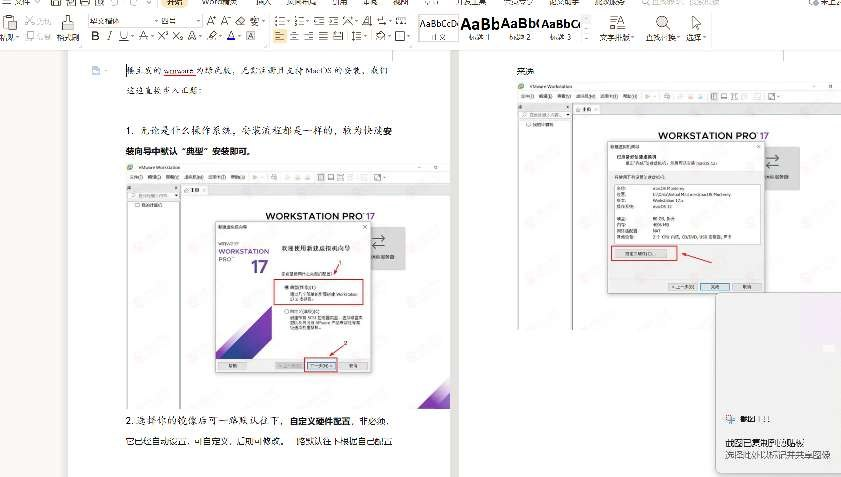Click the outside borders square icon
Screen dimensions: 841x477
(400, 36)
